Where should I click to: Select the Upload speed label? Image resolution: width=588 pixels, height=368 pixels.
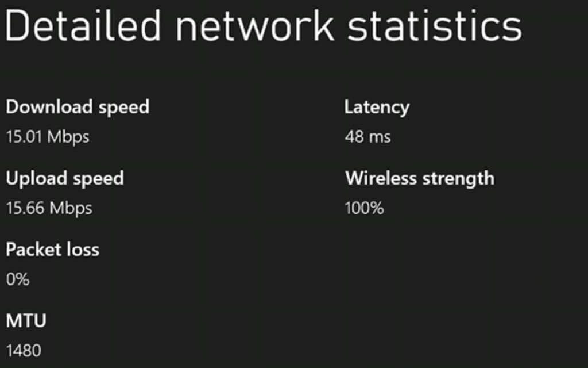pyautogui.click(x=65, y=178)
